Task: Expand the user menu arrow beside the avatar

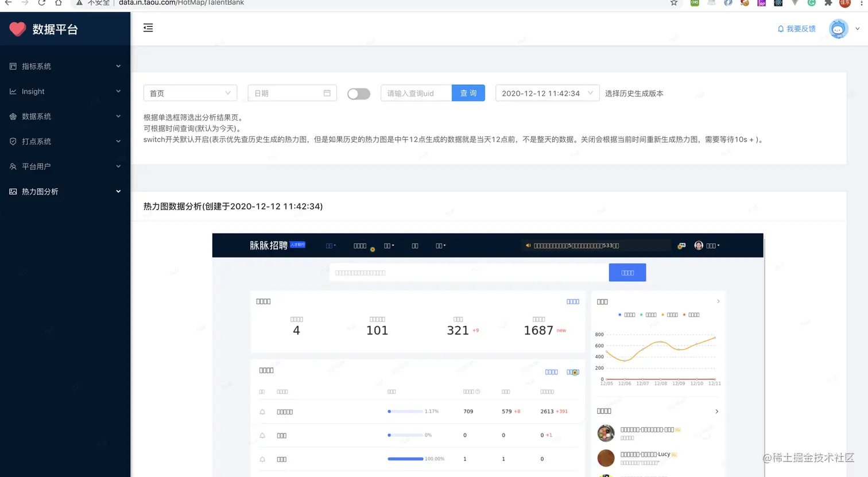Action: click(858, 29)
